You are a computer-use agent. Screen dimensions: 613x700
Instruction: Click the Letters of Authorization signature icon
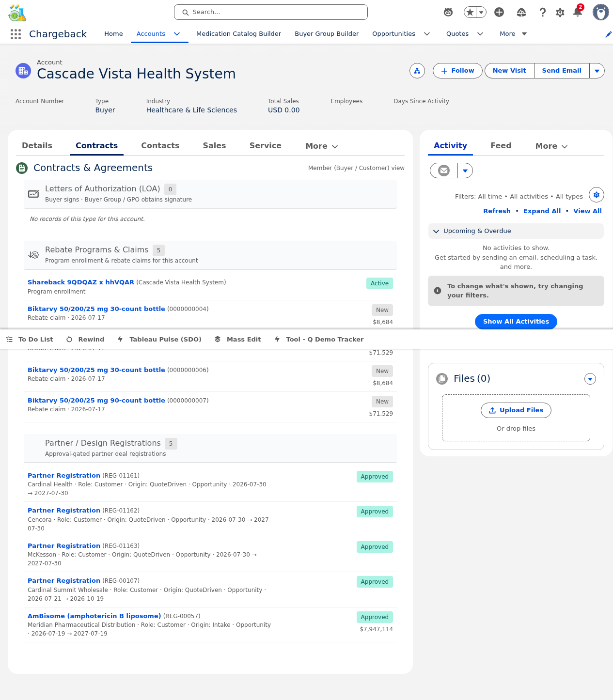tap(33, 194)
